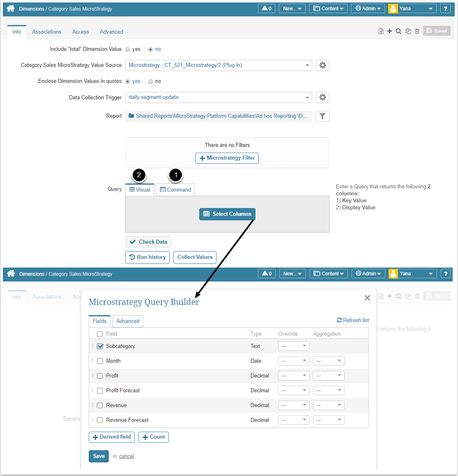
Task: Open the Advanced tab in Query Builder
Action: pos(128,321)
